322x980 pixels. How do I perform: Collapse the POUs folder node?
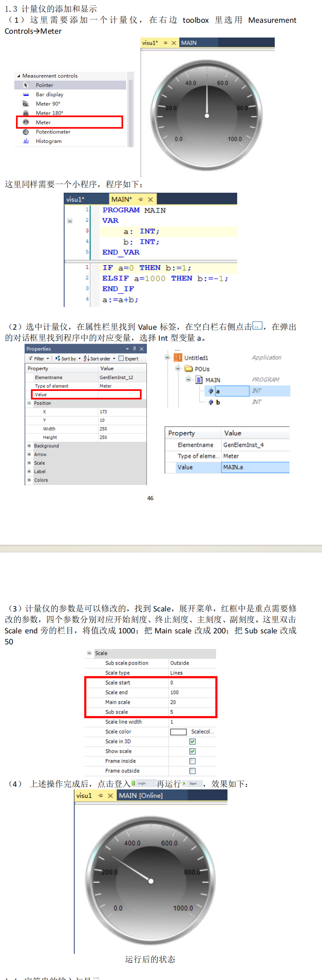178,368
